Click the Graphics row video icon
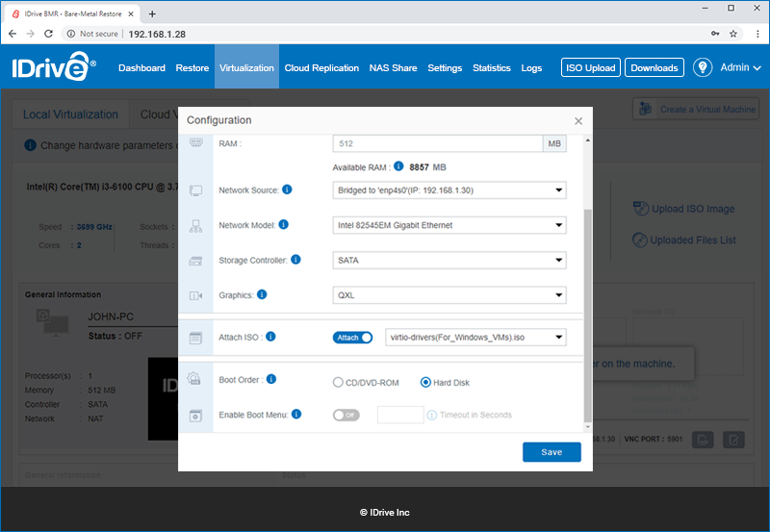This screenshot has width=770, height=532. coord(196,296)
